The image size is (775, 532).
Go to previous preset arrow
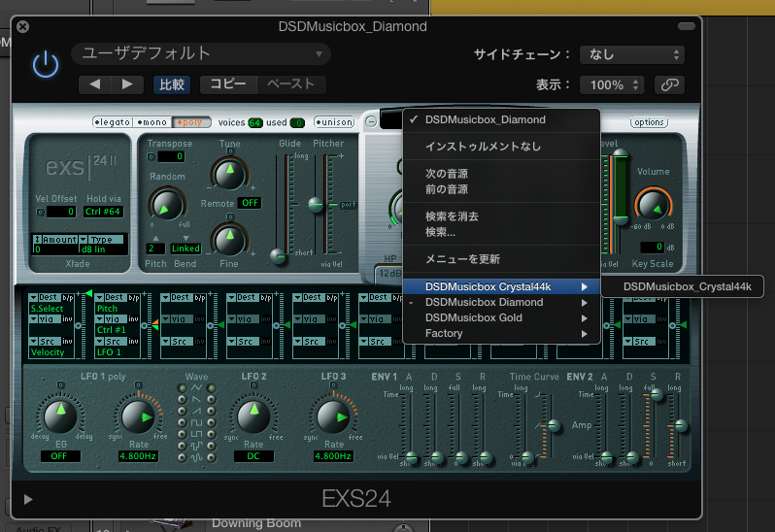95,84
